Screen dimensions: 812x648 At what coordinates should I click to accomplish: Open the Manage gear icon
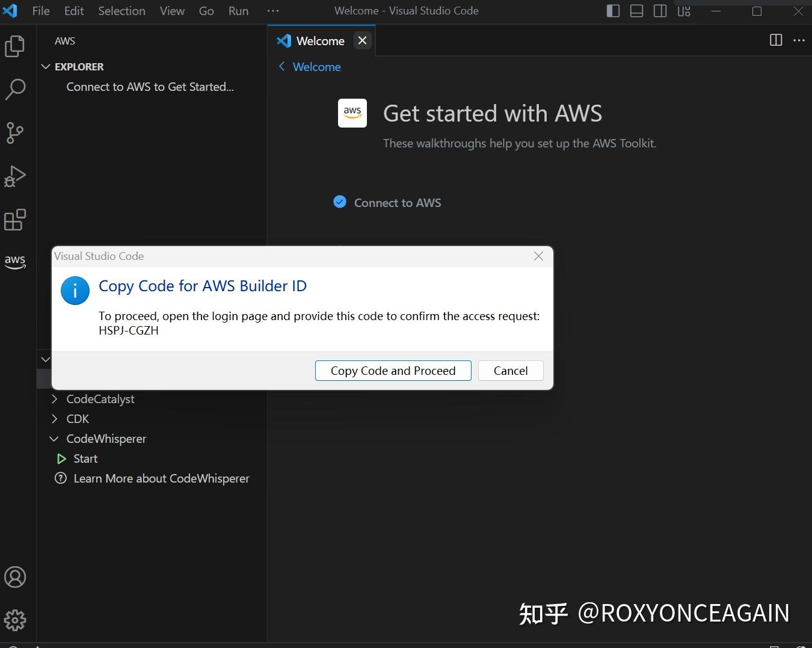coord(15,620)
